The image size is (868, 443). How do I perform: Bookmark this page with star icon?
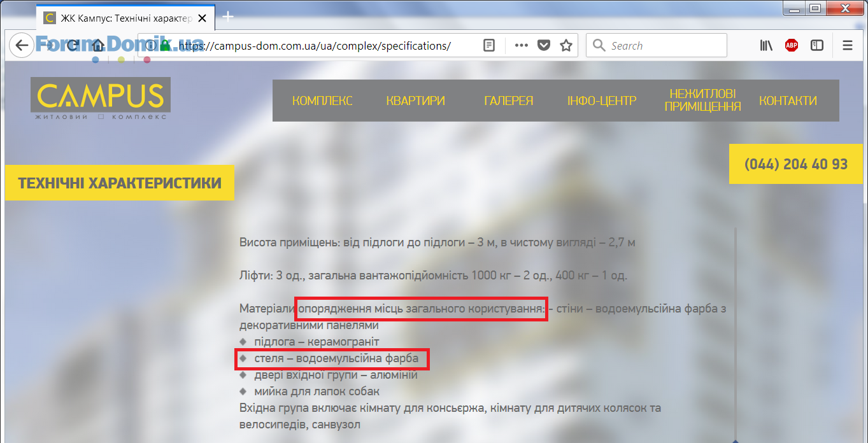click(566, 46)
